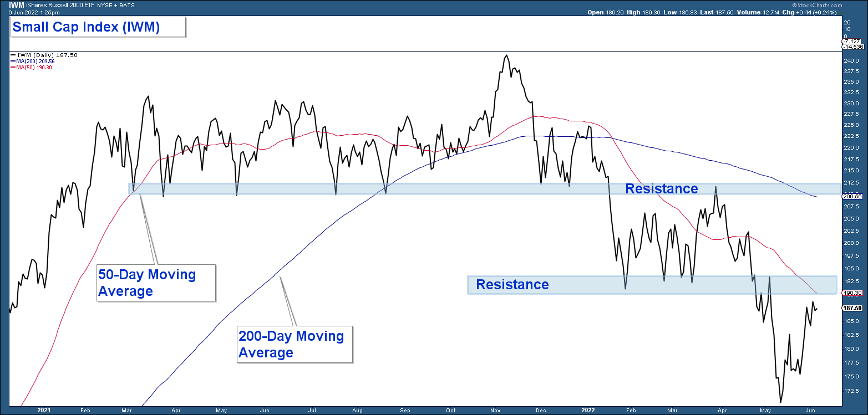Click the '217.5' price-axis label
Viewport: 868px width, 415px height.
[851, 160]
